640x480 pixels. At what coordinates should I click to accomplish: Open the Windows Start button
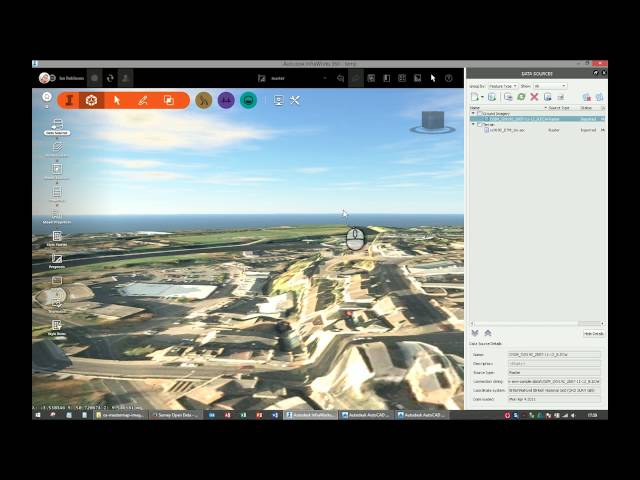[x=38, y=415]
